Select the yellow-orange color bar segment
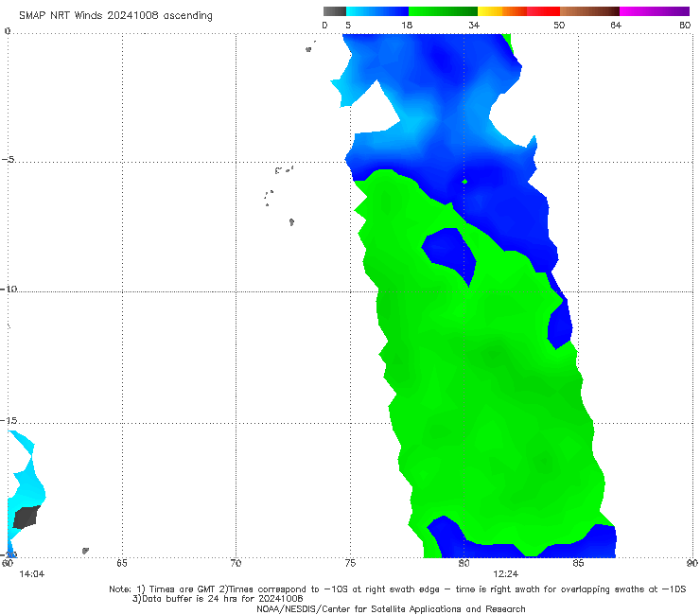This screenshot has width=700, height=615. click(x=502, y=11)
